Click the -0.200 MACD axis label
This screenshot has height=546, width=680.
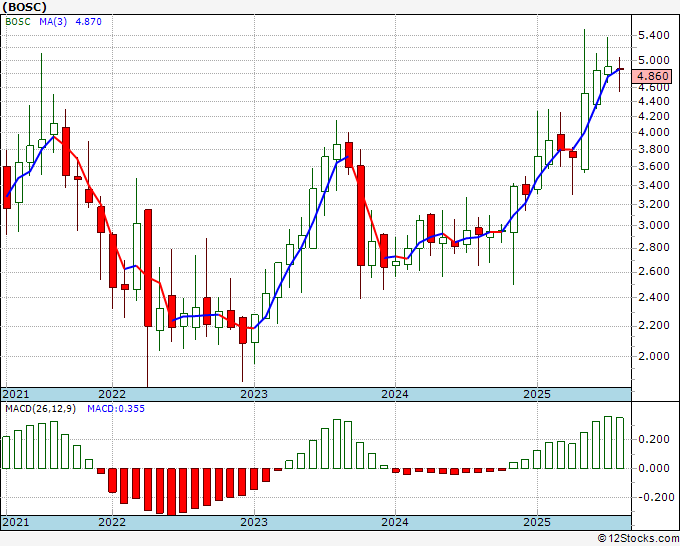(x=651, y=497)
